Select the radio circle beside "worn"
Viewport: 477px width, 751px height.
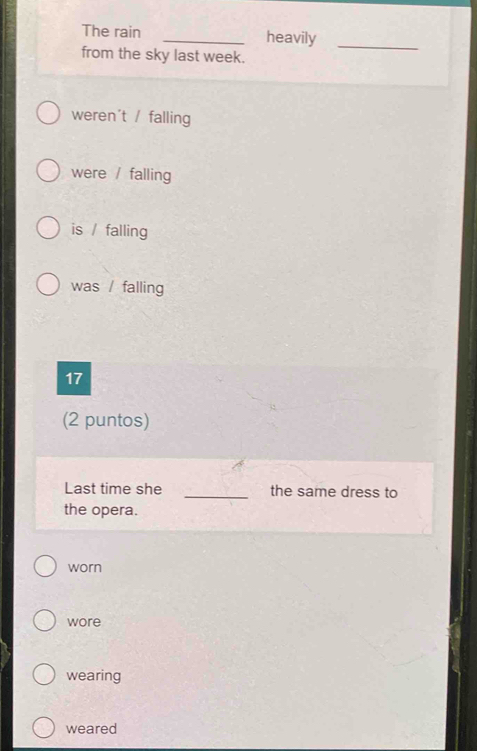click(45, 566)
